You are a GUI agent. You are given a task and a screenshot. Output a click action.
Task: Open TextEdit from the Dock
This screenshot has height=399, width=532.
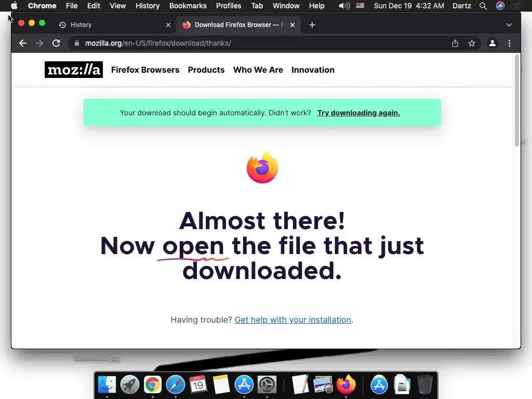click(300, 385)
